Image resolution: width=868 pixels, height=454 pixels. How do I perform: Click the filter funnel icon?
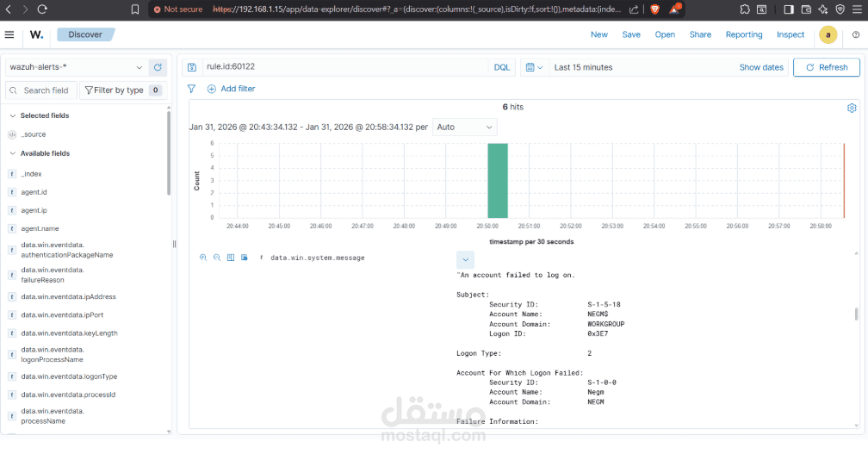pyautogui.click(x=191, y=89)
